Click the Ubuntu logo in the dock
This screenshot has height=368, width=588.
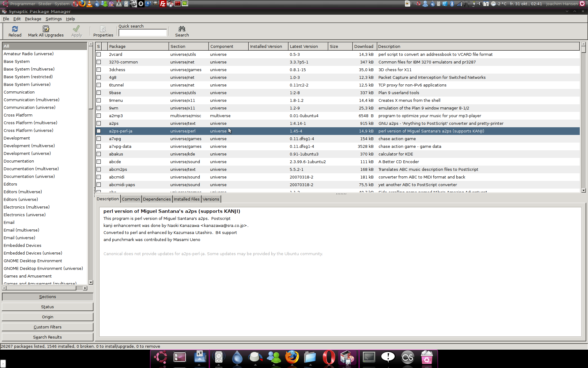[160, 358]
